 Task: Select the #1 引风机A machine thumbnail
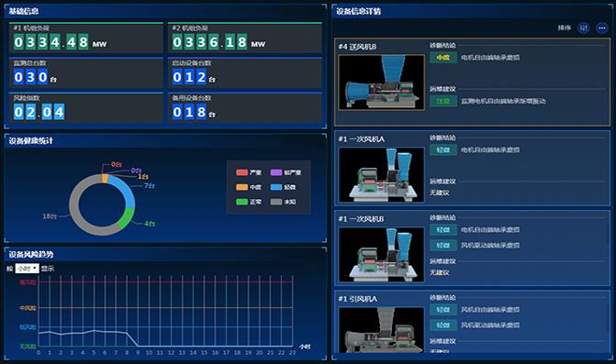382,329
